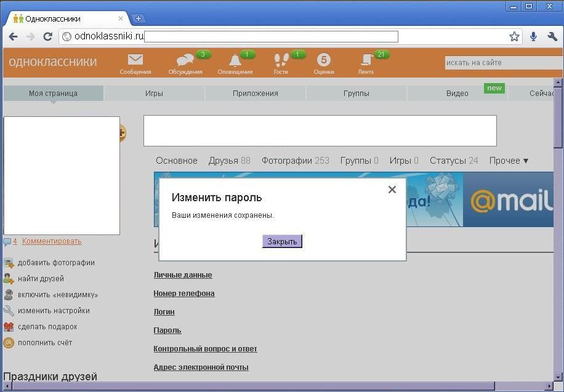Open the Гости footprints icon
This screenshot has height=392, width=564.
[x=281, y=60]
